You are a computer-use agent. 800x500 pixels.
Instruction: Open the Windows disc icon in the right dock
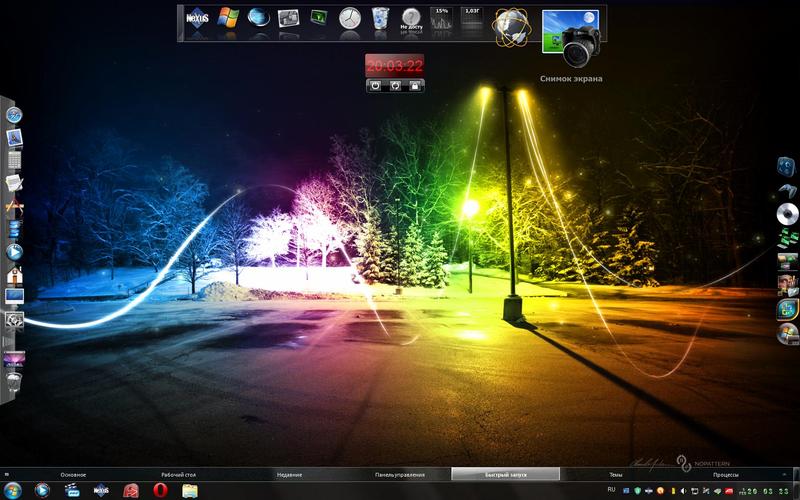coord(787,334)
